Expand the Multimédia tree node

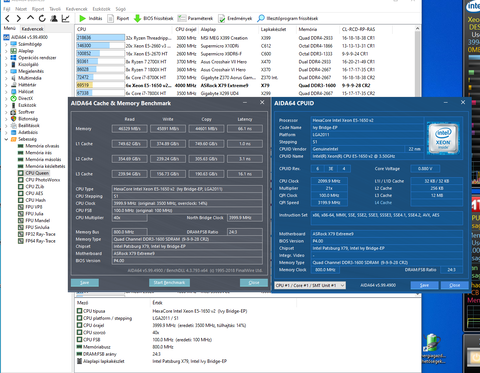pyautogui.click(x=6, y=78)
